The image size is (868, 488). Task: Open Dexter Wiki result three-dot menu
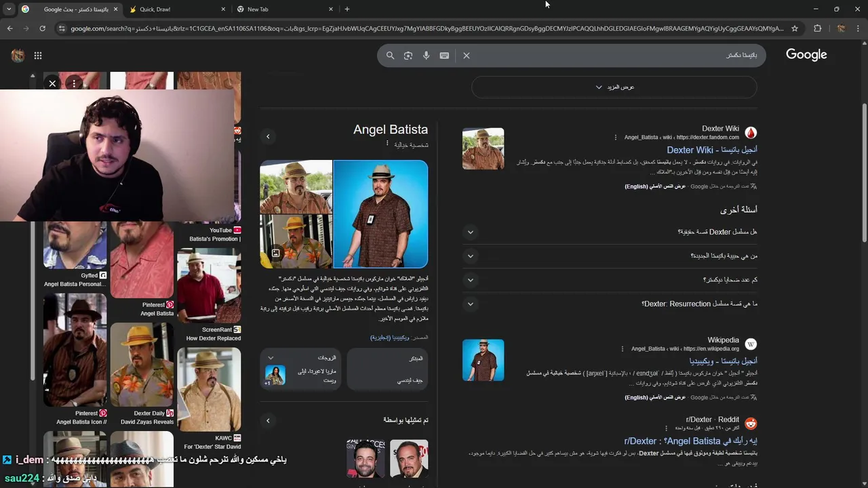coord(616,138)
